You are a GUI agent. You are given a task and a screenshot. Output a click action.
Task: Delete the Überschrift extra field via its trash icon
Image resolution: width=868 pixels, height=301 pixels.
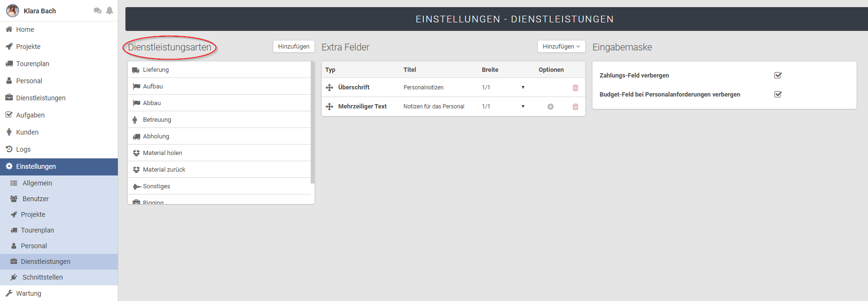575,87
